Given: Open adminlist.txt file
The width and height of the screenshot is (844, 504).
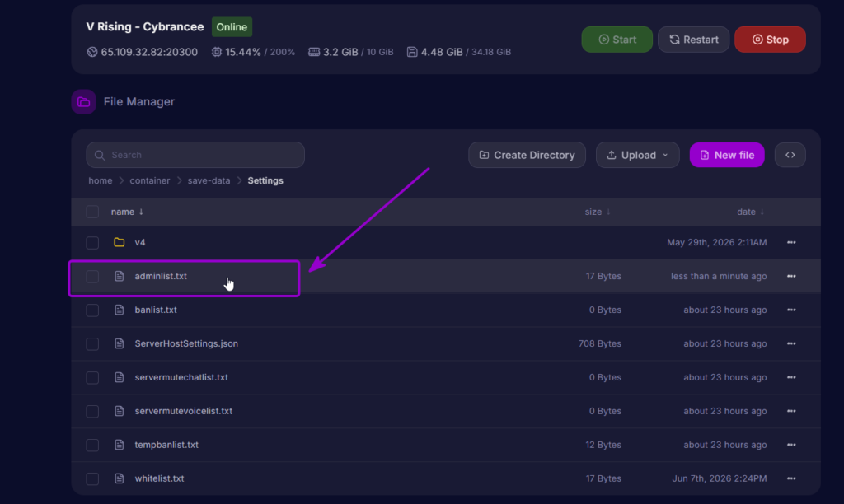Looking at the screenshot, I should coord(161,276).
